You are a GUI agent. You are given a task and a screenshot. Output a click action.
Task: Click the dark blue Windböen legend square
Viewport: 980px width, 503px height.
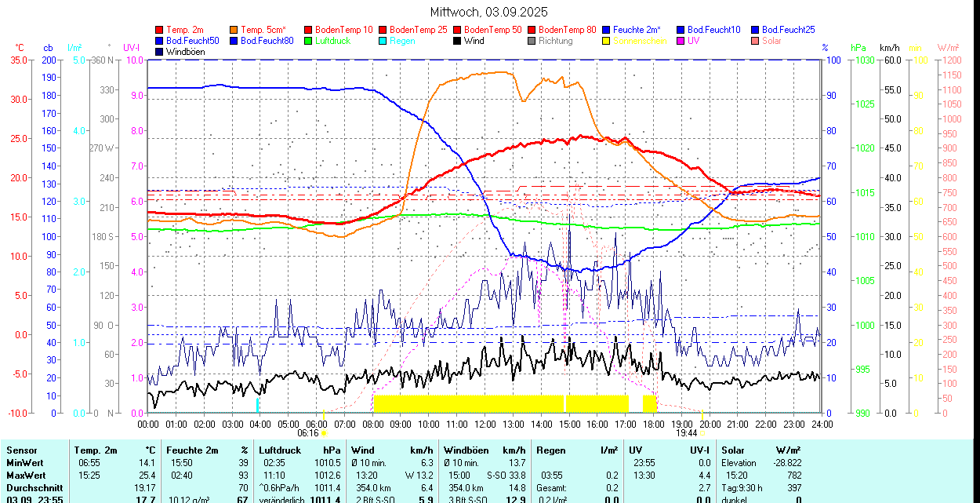[x=160, y=52]
